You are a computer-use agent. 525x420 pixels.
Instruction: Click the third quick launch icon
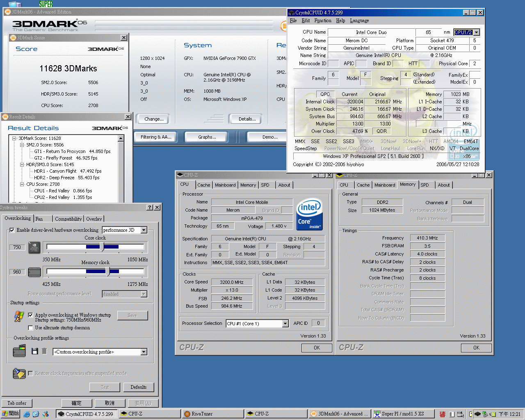[45, 414]
